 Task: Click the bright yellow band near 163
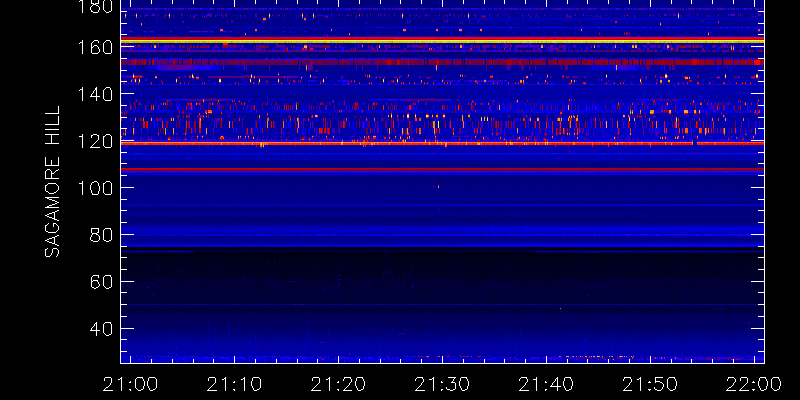pos(442,40)
